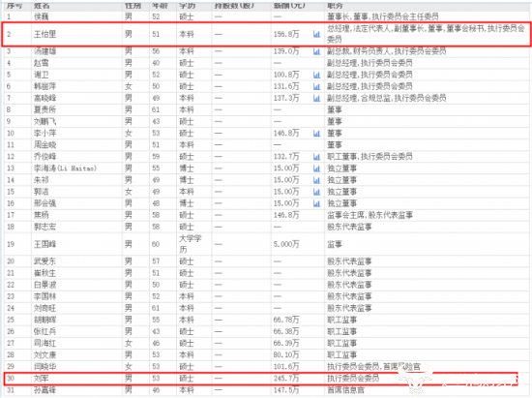
Task: Click the 职务 column header
Action: pyautogui.click(x=335, y=5)
